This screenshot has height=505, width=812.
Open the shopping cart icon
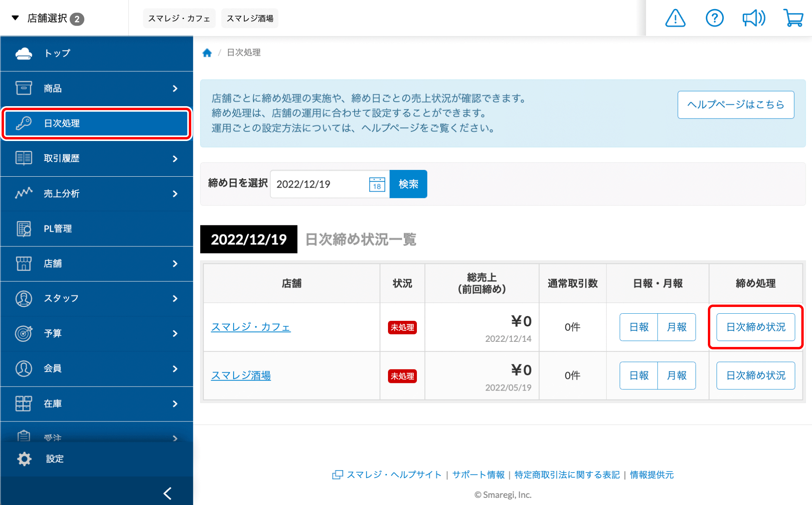tap(793, 18)
